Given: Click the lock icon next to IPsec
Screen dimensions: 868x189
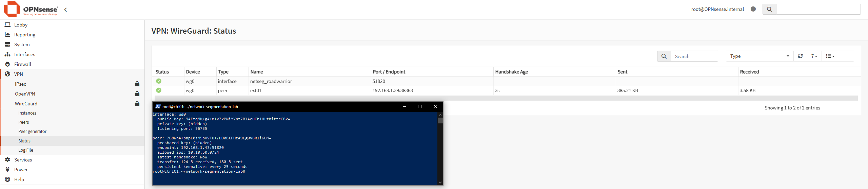Looking at the screenshot, I should pos(137,84).
